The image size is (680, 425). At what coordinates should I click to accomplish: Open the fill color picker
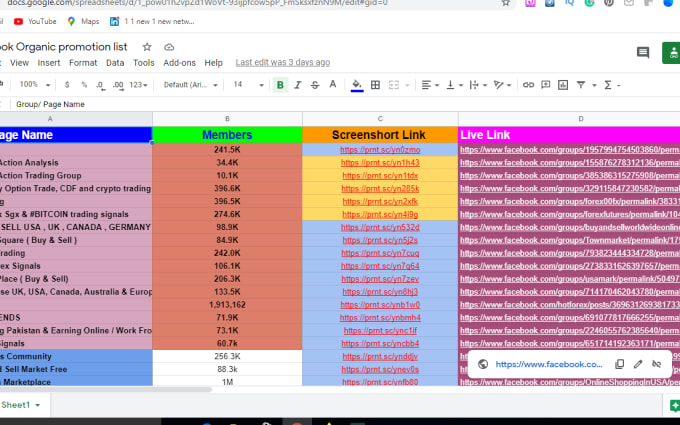[x=357, y=85]
